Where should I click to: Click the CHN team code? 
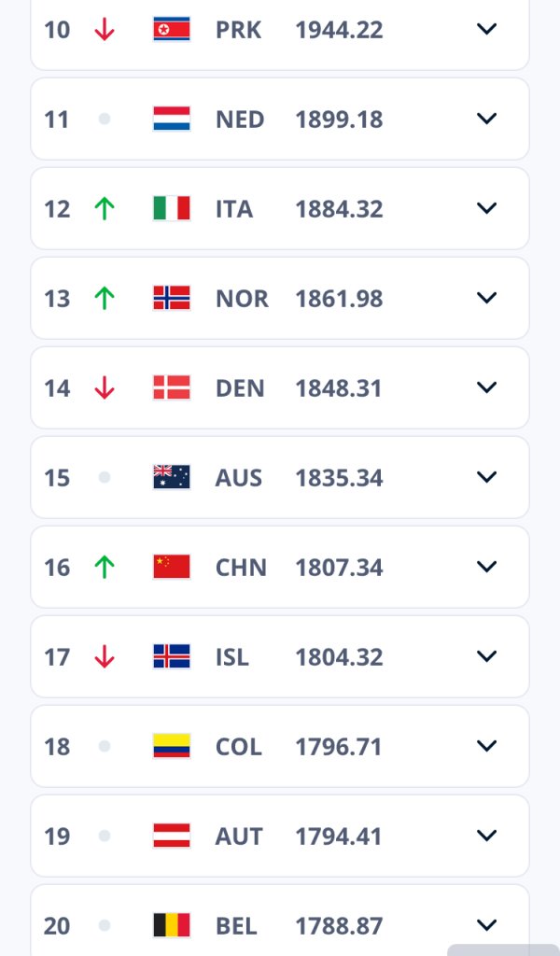click(241, 568)
